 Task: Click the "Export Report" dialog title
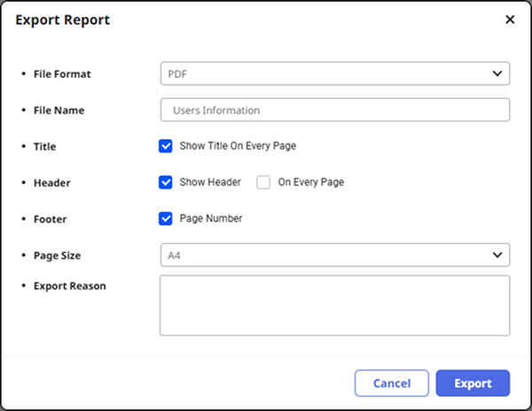[x=63, y=19]
